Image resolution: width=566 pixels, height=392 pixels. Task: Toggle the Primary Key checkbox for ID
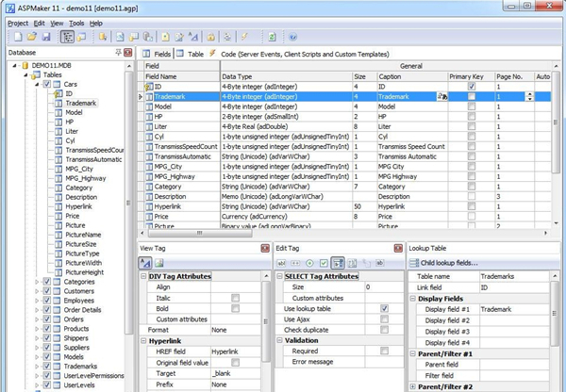tap(471, 86)
